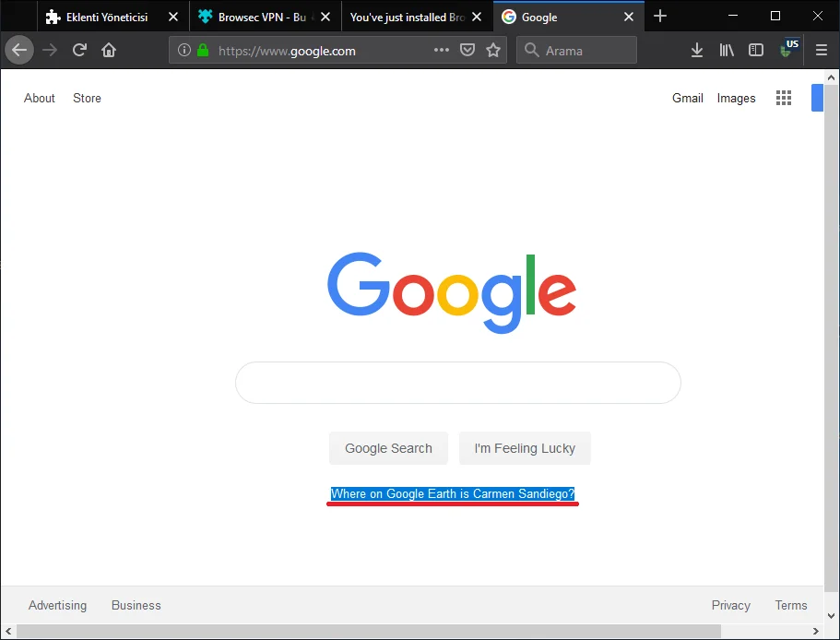Screen dimensions: 840x640
Task: Expand page actions three-dot menu
Action: point(442,51)
